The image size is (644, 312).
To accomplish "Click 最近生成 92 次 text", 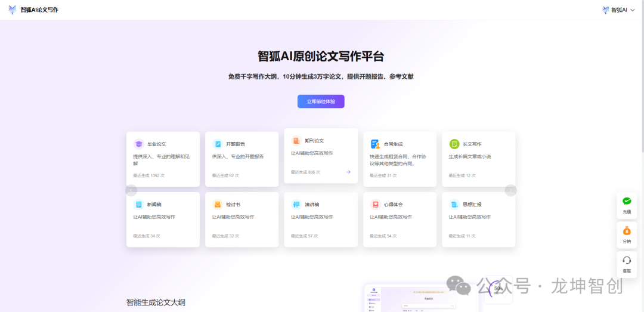I will 225,175.
